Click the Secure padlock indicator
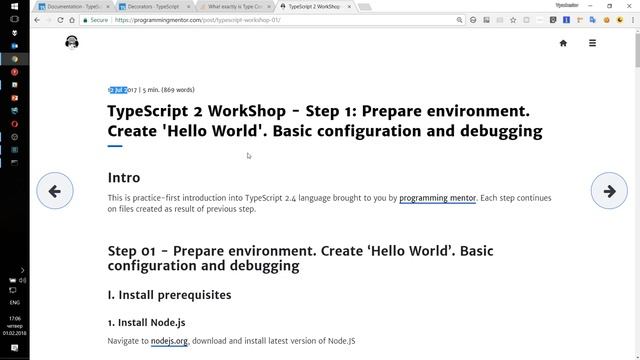Image resolution: width=640 pixels, height=360 pixels. coord(96,20)
